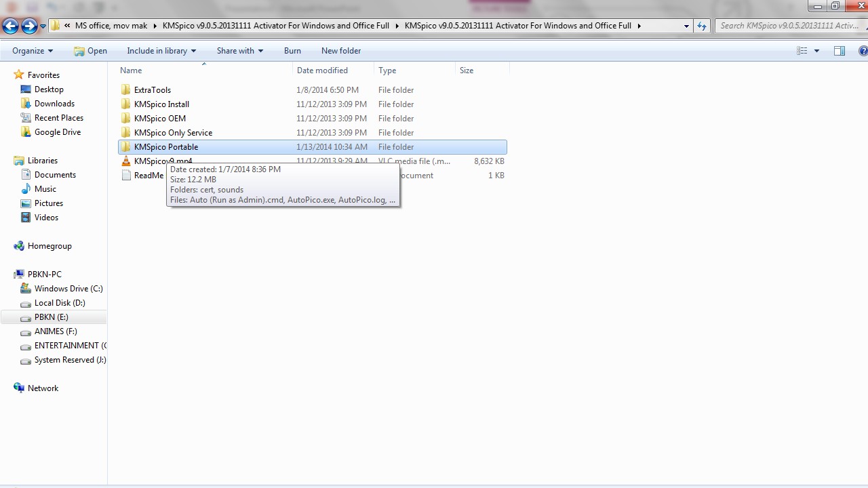Open the Organize dropdown menu
868x488 pixels.
[32, 51]
